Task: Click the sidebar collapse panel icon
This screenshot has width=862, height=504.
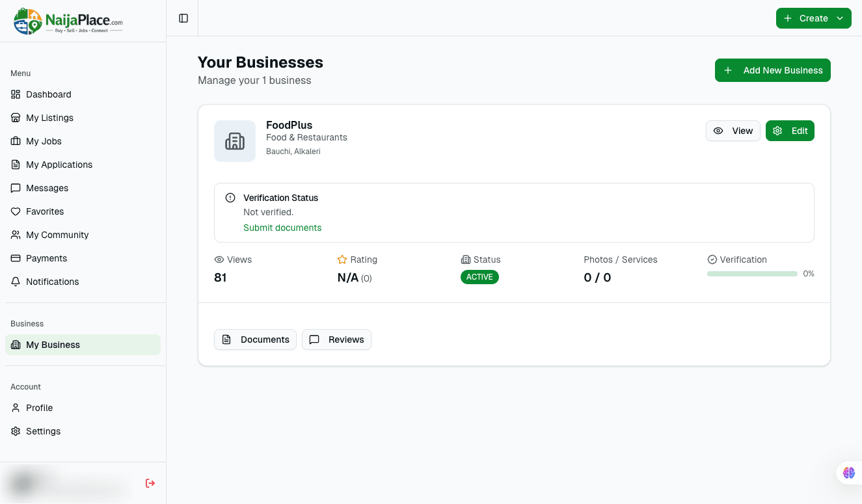Action: coord(183,18)
